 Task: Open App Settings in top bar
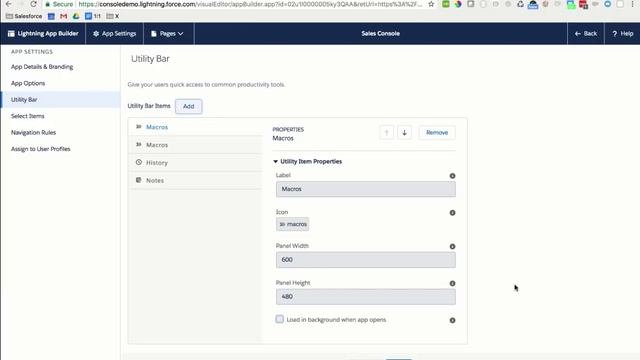point(114,33)
